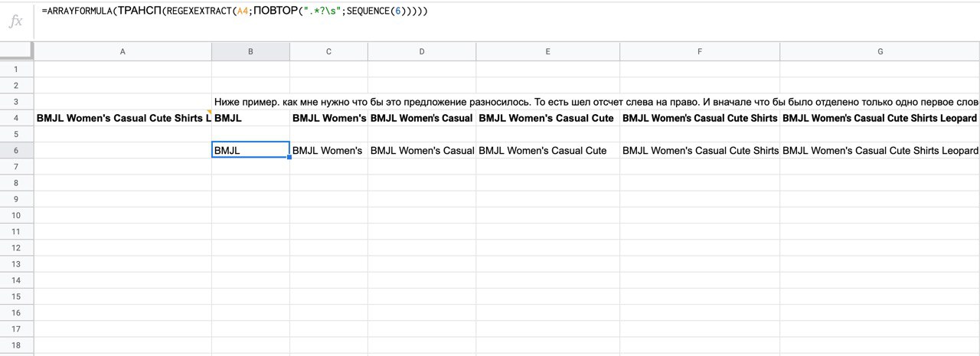Select row 18 header
Screen dimensions: 980x356
click(x=17, y=346)
